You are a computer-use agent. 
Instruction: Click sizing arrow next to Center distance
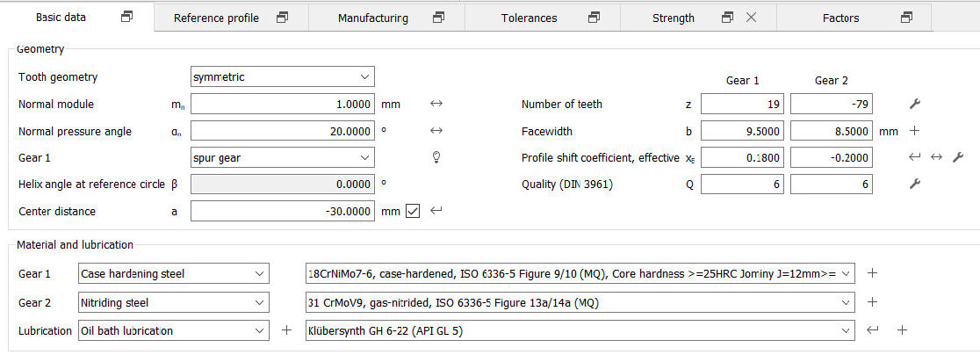coord(436,211)
